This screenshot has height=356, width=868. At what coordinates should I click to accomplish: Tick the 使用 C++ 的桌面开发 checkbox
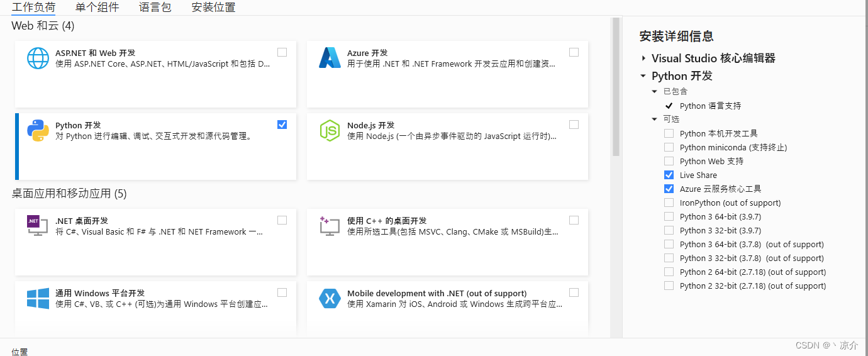click(574, 220)
